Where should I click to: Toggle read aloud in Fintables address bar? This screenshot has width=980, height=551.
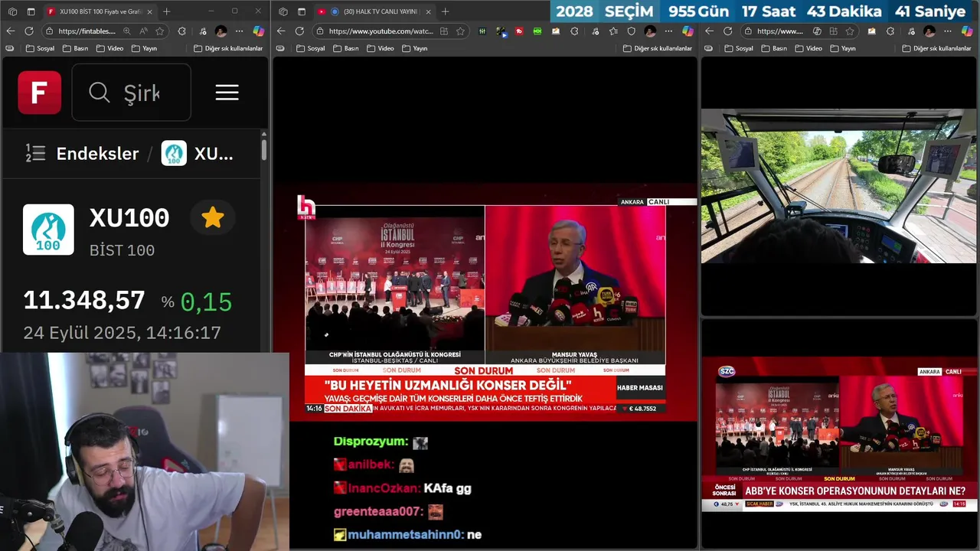tap(143, 31)
